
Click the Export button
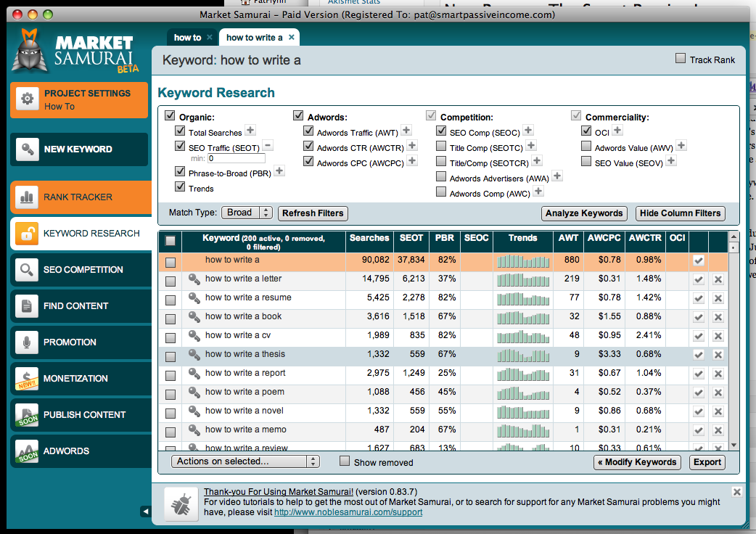point(707,462)
